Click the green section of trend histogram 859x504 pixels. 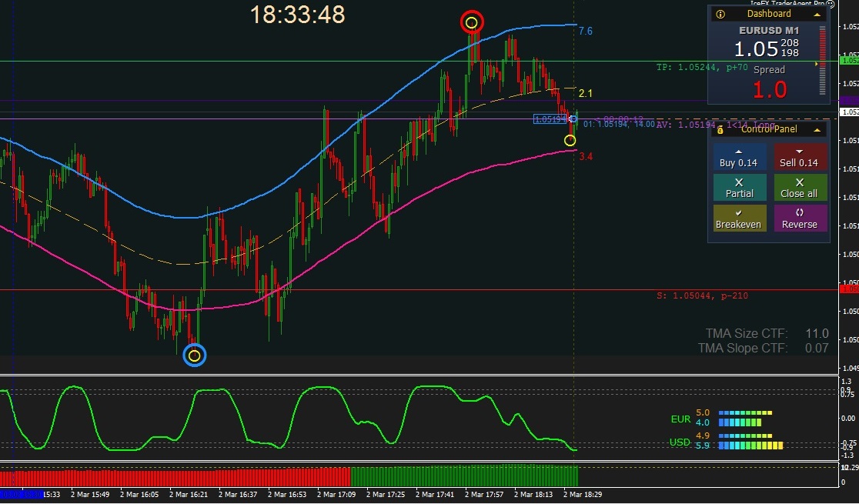coord(464,476)
